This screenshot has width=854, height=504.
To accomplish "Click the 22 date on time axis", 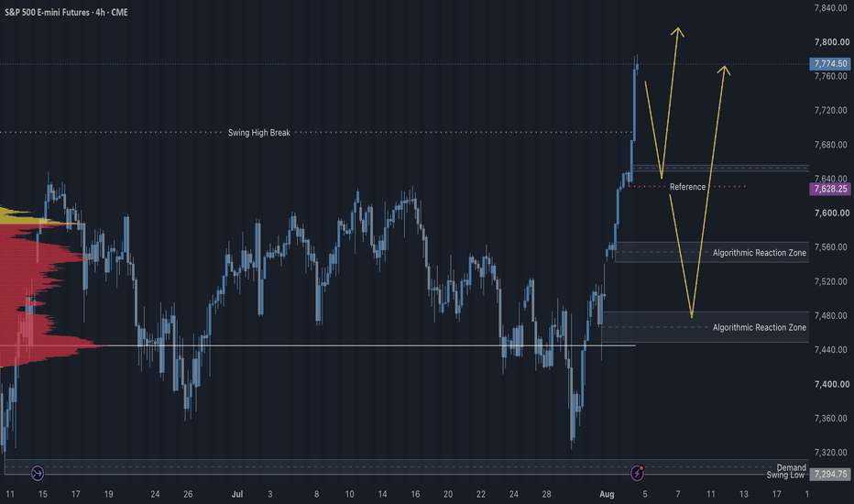I will 480,494.
